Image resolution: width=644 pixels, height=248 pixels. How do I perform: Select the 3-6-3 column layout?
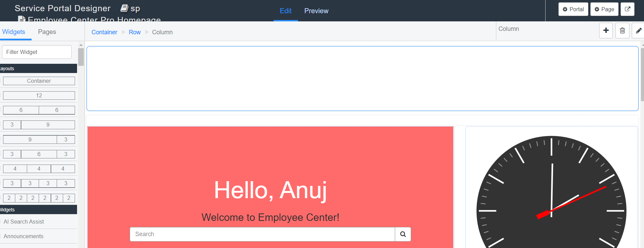pos(39,154)
